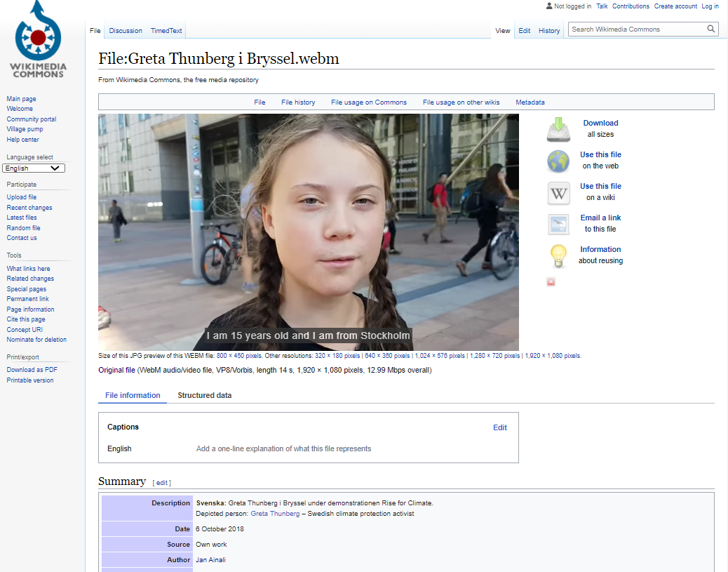Screen dimensions: 728x572
Task: Jump to the Metadata section
Action: click(530, 102)
